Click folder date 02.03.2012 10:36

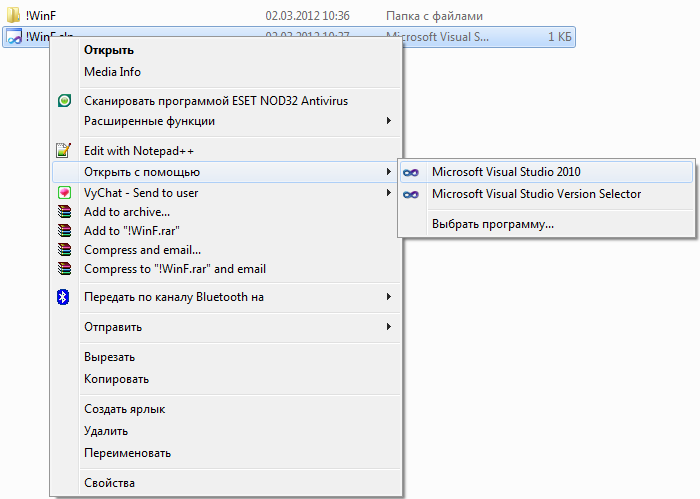(x=307, y=16)
